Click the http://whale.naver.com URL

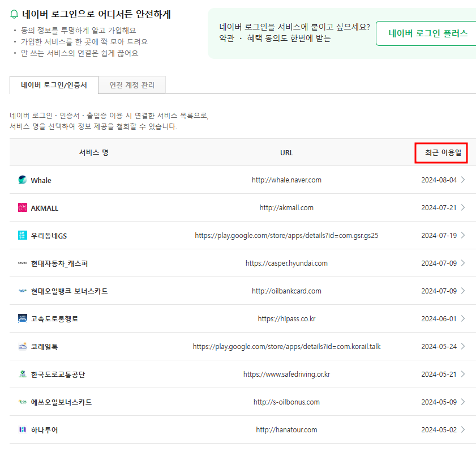(x=286, y=180)
